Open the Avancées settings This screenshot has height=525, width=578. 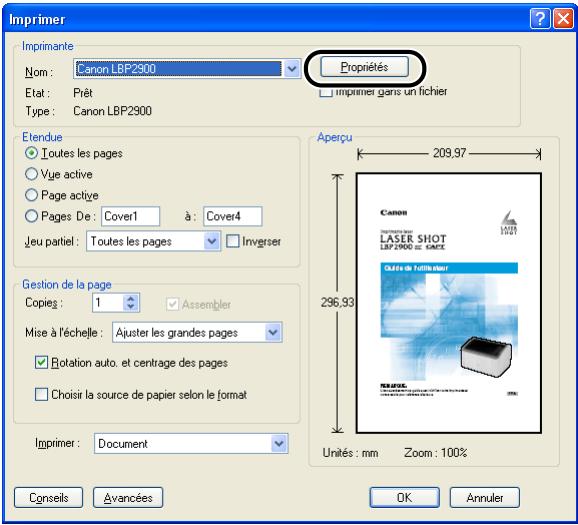point(128,497)
